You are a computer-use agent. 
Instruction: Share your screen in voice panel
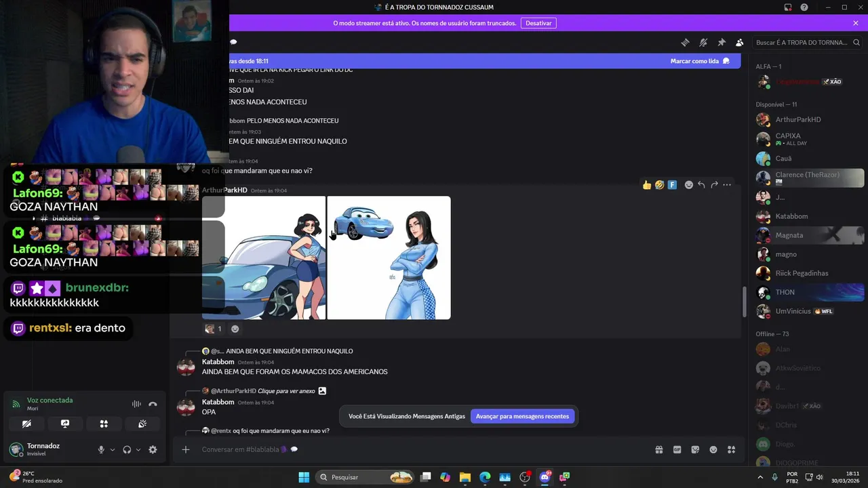65,424
